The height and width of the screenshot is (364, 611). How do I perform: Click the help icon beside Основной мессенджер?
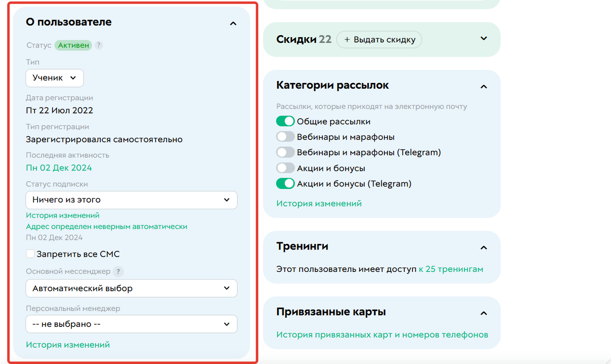pos(118,271)
